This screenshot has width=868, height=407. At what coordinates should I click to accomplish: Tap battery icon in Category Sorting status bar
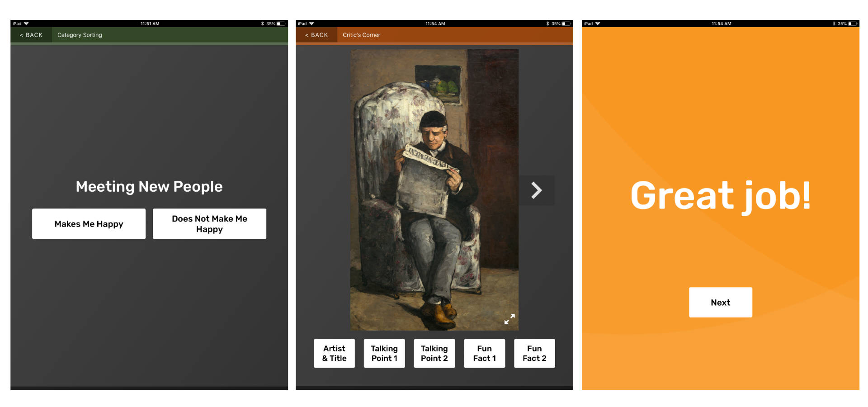click(x=282, y=24)
